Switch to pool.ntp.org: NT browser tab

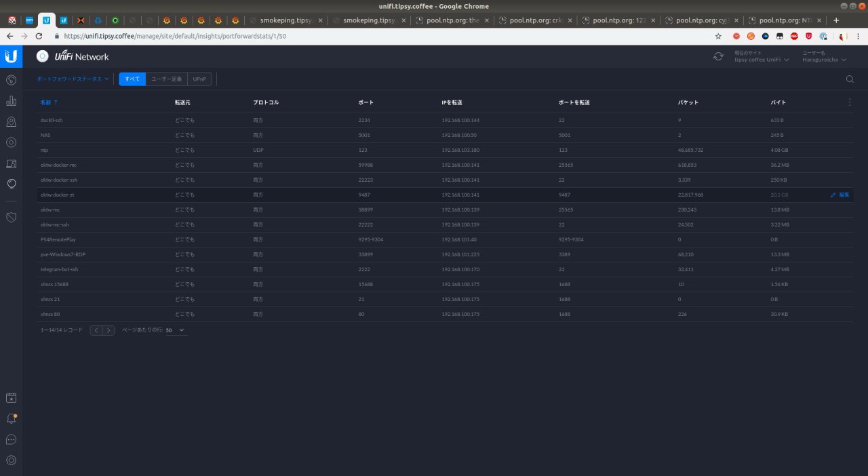[x=785, y=20]
